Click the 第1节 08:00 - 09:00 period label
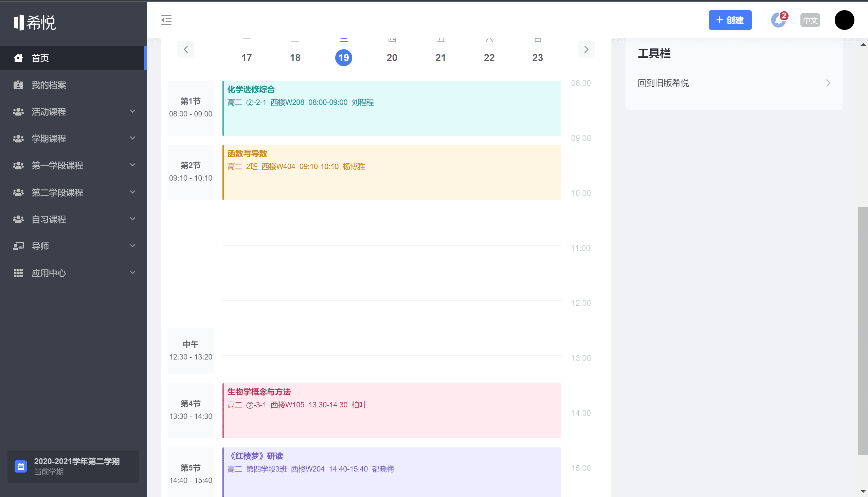The width and height of the screenshot is (868, 497). (x=191, y=108)
